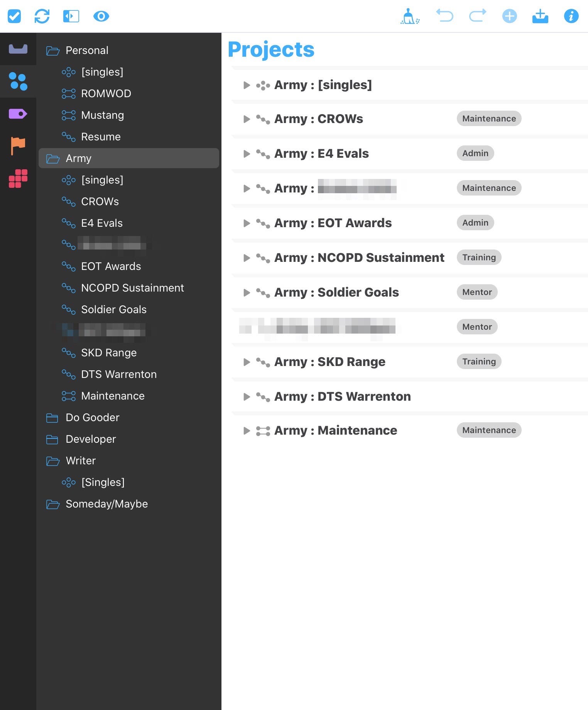Screen dimensions: 588x710
Task: Add a new item plus button
Action: tap(509, 16)
